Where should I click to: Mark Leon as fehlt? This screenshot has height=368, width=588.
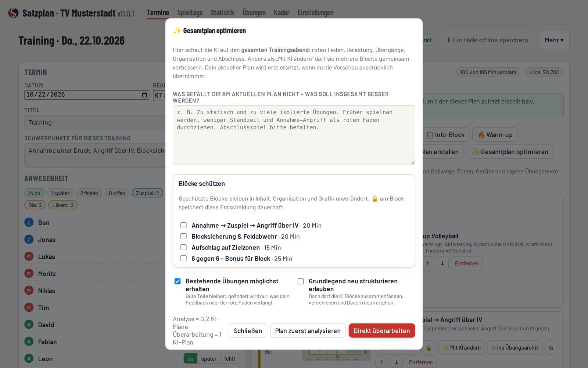230,359
